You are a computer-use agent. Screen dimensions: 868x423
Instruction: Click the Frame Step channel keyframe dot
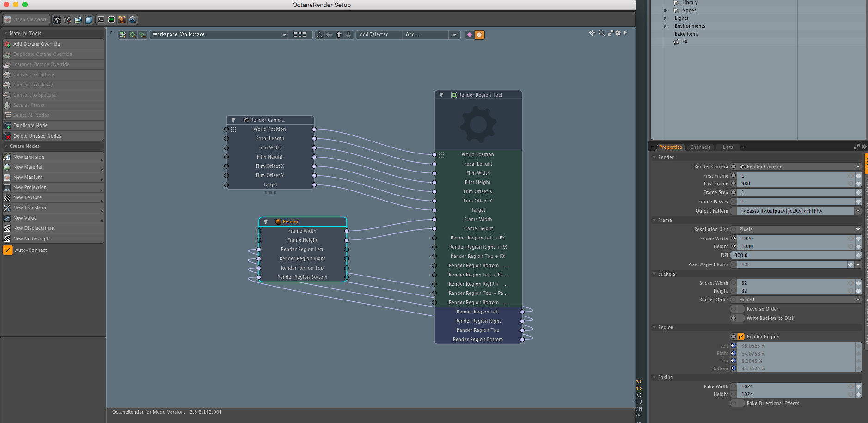pyautogui.click(x=734, y=192)
